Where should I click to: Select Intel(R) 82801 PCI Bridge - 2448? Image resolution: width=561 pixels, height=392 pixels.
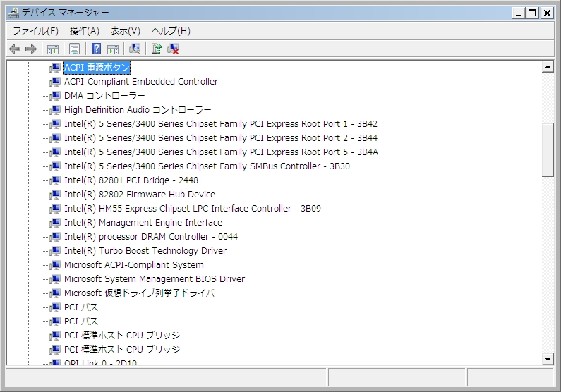131,180
